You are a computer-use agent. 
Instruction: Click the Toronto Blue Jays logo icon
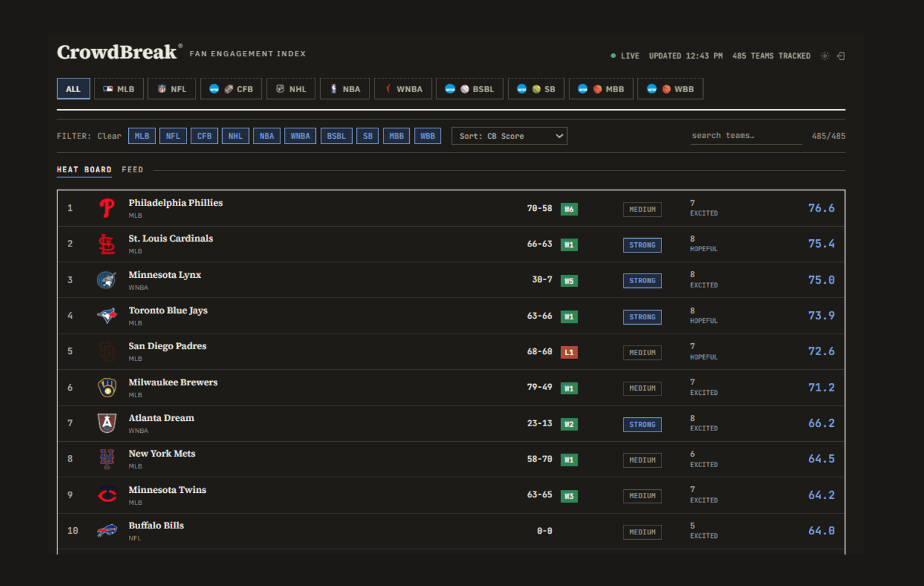pos(107,315)
